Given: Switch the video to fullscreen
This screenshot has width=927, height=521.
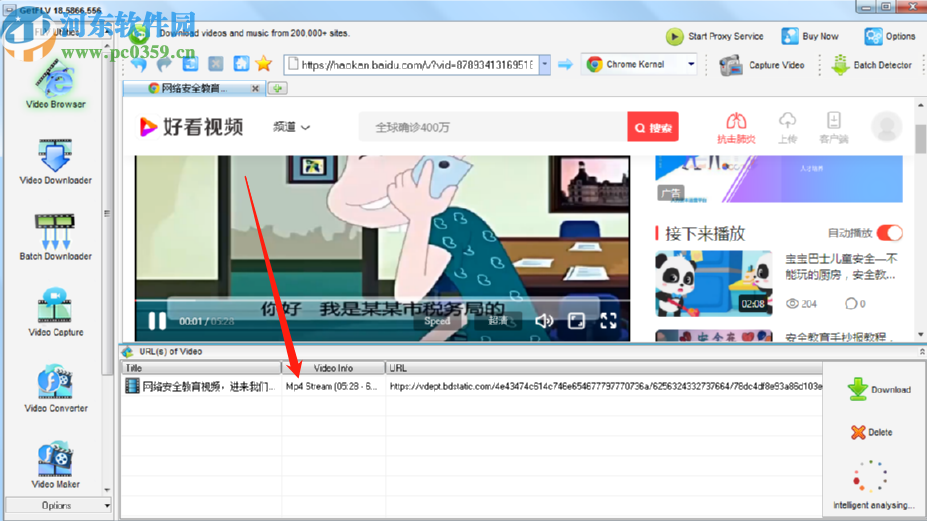Looking at the screenshot, I should coord(608,321).
